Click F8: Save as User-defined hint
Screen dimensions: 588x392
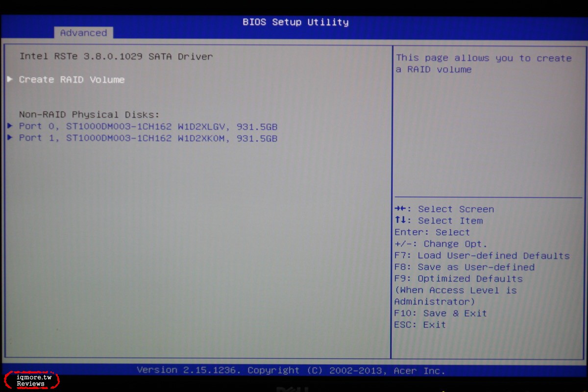[x=464, y=267]
